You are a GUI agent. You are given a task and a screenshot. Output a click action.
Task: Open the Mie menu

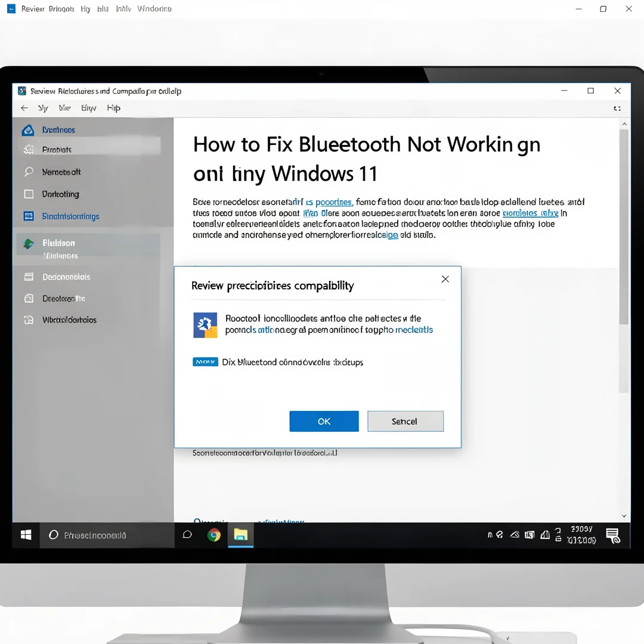[x=64, y=108]
